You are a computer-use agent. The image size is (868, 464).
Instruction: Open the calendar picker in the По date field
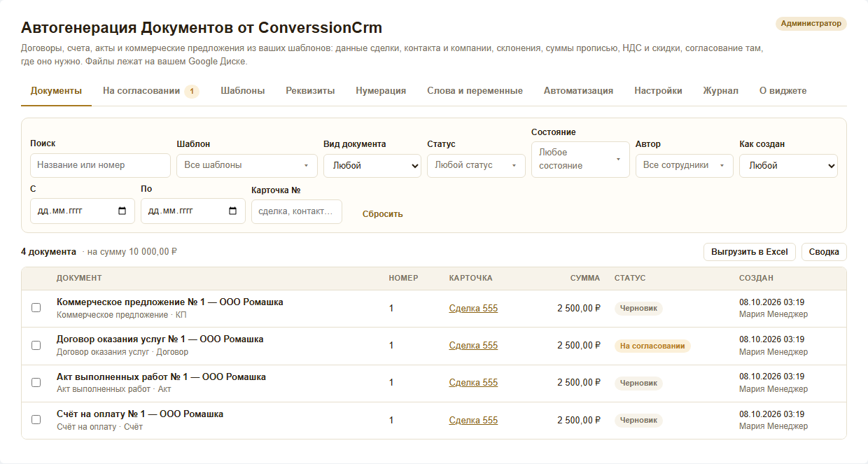pos(233,211)
